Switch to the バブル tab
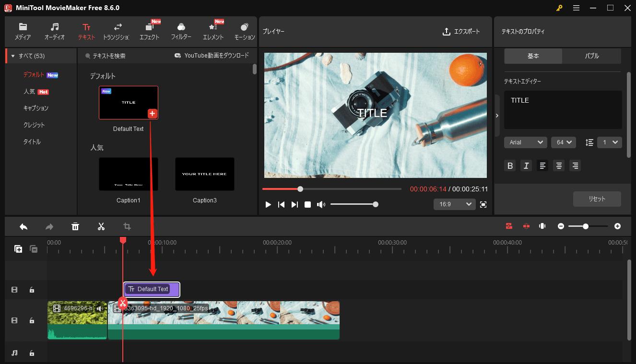Image resolution: width=636 pixels, height=364 pixels. (591, 56)
